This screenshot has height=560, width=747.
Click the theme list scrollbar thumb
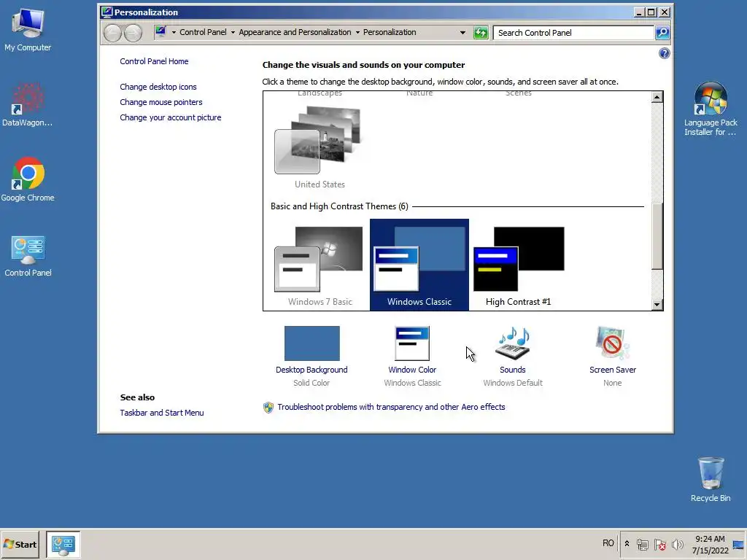coord(657,236)
